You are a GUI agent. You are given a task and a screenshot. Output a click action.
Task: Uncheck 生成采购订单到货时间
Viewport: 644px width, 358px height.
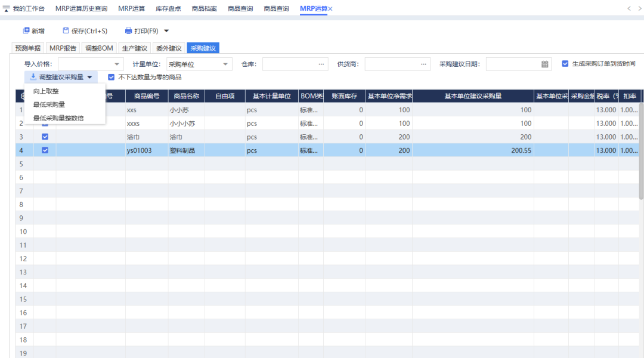(x=565, y=63)
